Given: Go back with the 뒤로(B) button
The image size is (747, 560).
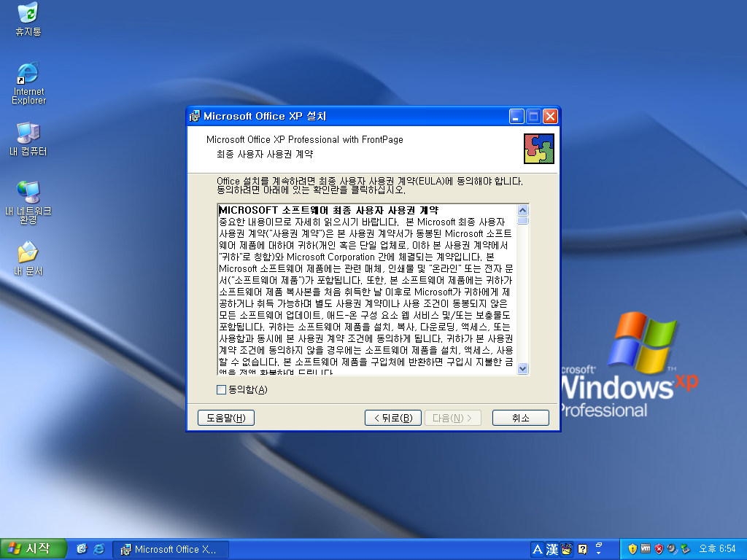Looking at the screenshot, I should 393,418.
